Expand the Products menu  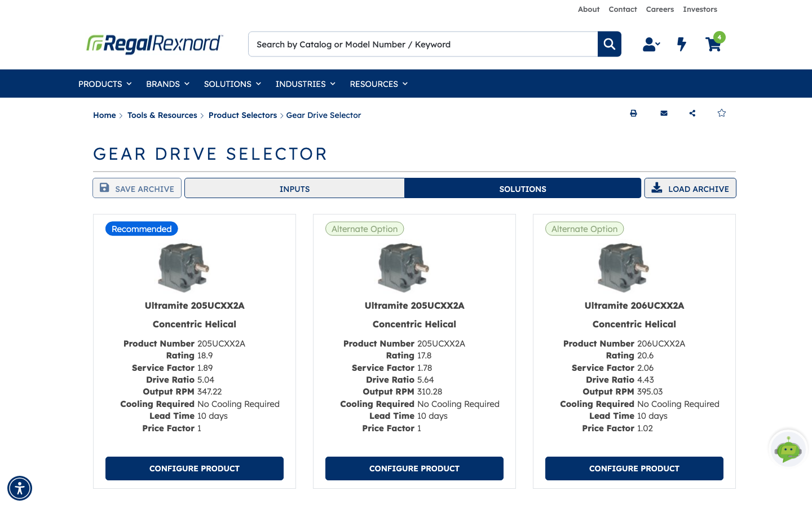click(105, 84)
